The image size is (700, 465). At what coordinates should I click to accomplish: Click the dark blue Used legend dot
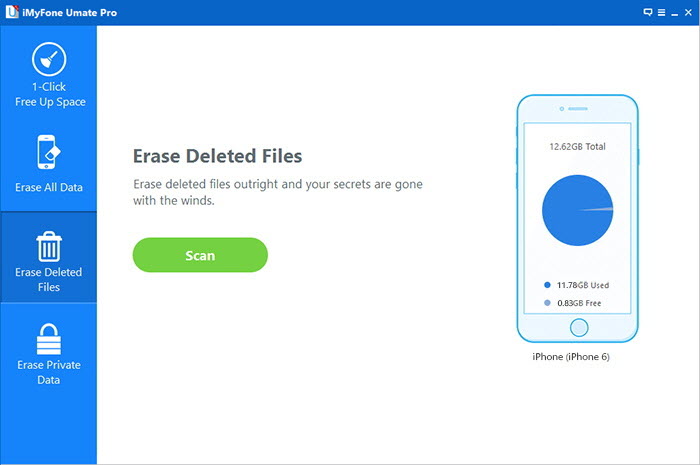(546, 285)
